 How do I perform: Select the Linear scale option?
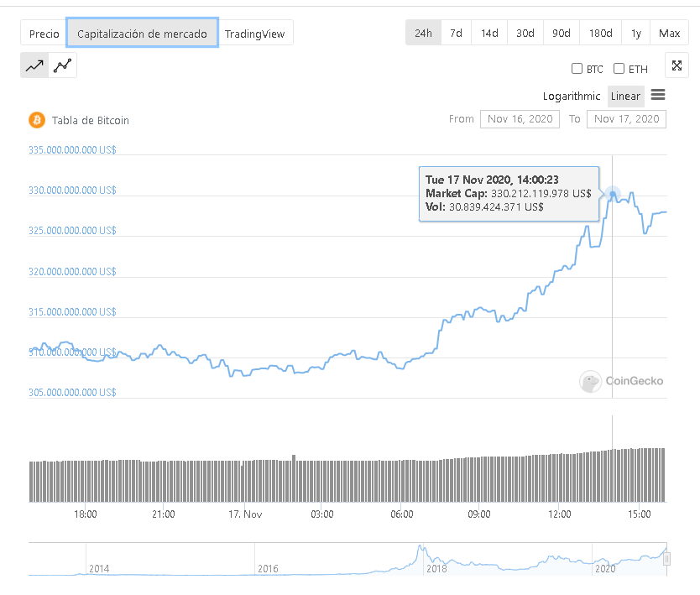click(x=625, y=96)
